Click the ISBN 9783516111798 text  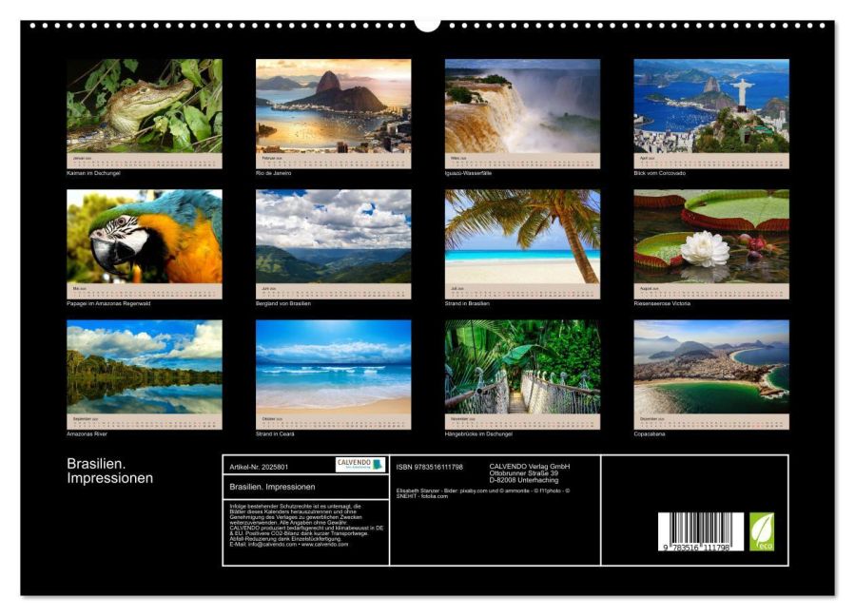[x=430, y=467]
